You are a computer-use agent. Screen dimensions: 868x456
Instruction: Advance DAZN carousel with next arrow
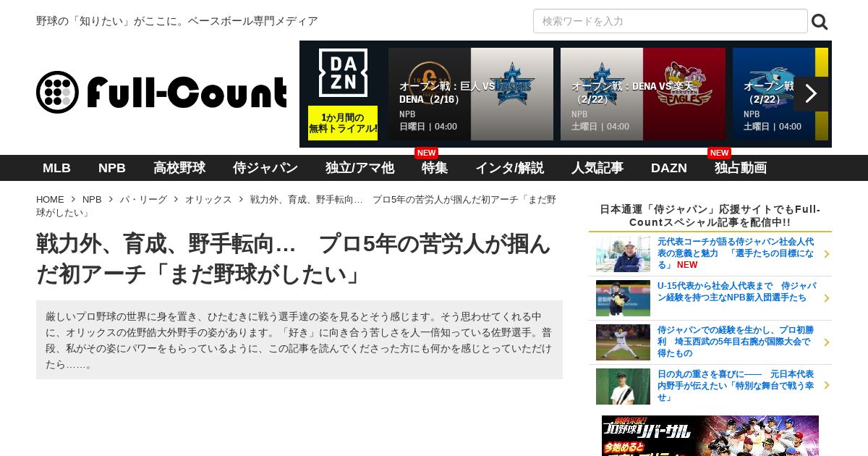point(811,94)
